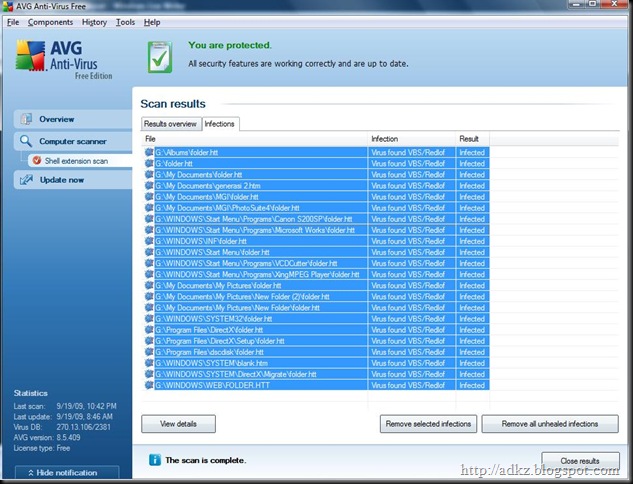Open the File menu
This screenshot has width=633, height=484.
[13, 22]
